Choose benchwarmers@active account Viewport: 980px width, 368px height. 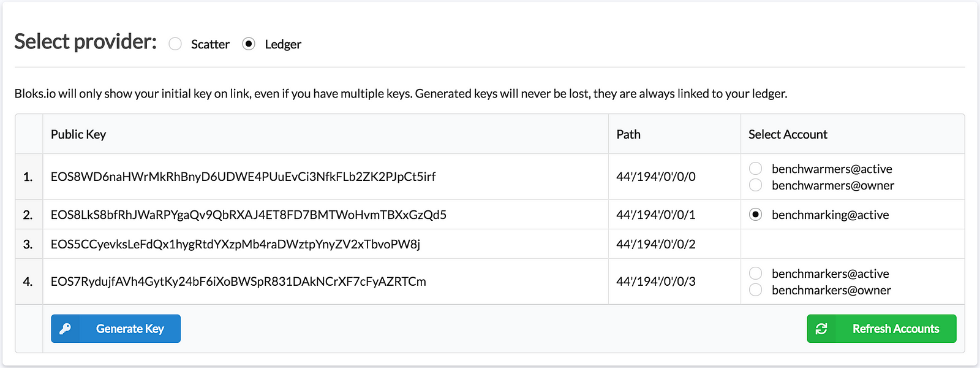756,169
